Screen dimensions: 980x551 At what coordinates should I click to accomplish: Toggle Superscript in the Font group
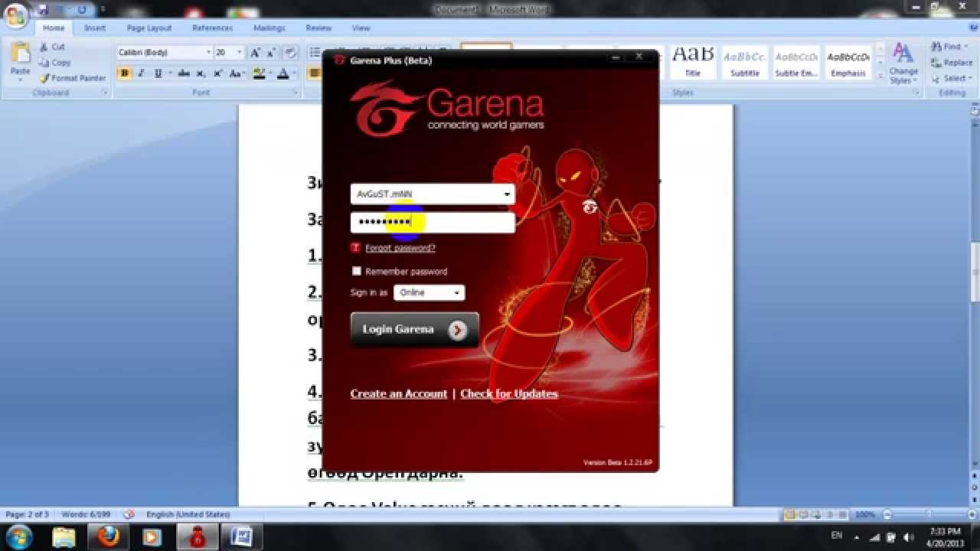click(218, 73)
